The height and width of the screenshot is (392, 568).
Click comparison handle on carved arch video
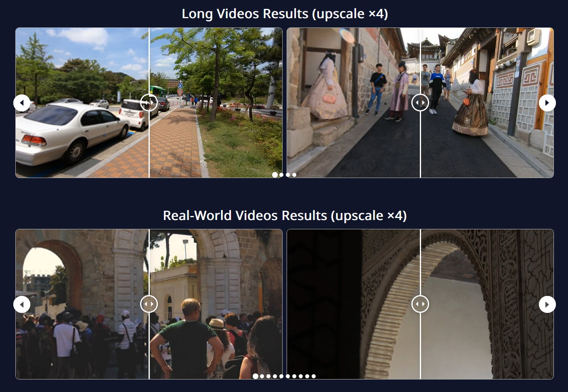[x=420, y=304]
